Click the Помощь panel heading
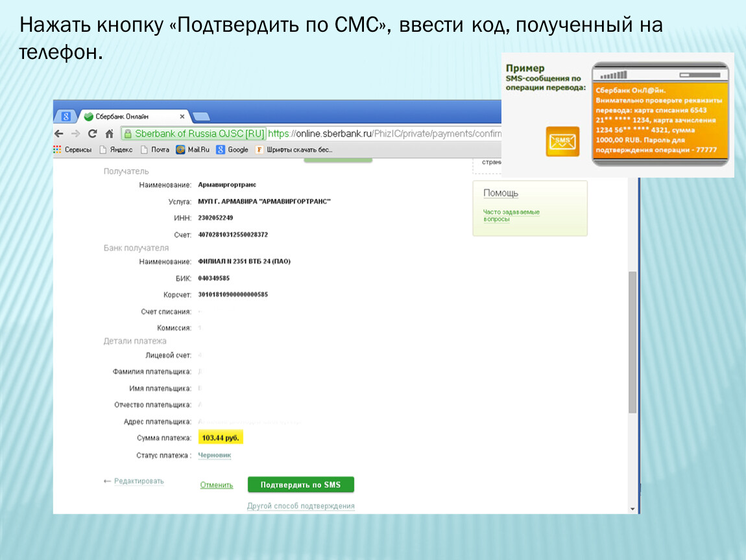Viewport: 746px width, 560px height. point(501,193)
